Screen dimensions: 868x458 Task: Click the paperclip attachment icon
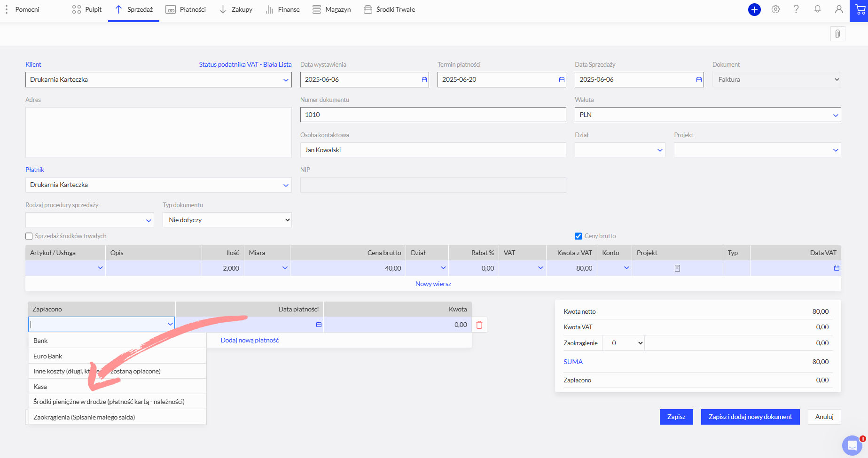[x=837, y=34]
